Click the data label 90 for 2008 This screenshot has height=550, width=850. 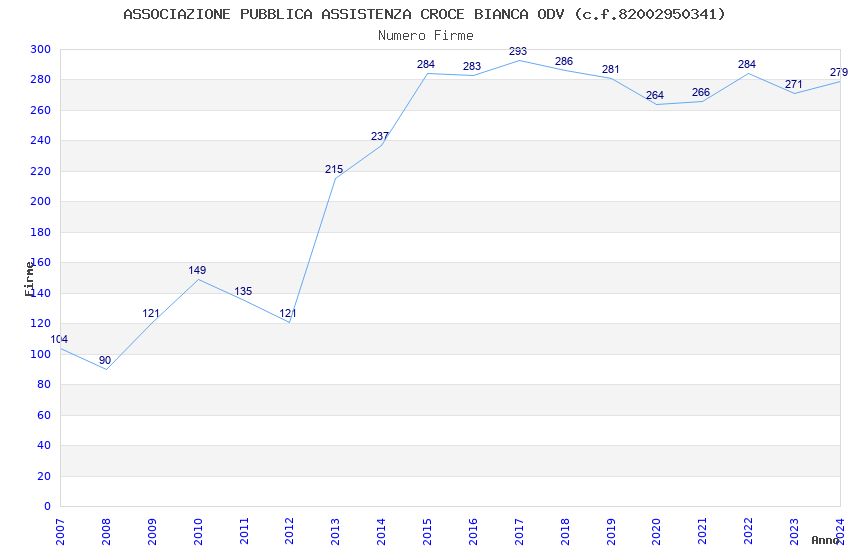[105, 360]
